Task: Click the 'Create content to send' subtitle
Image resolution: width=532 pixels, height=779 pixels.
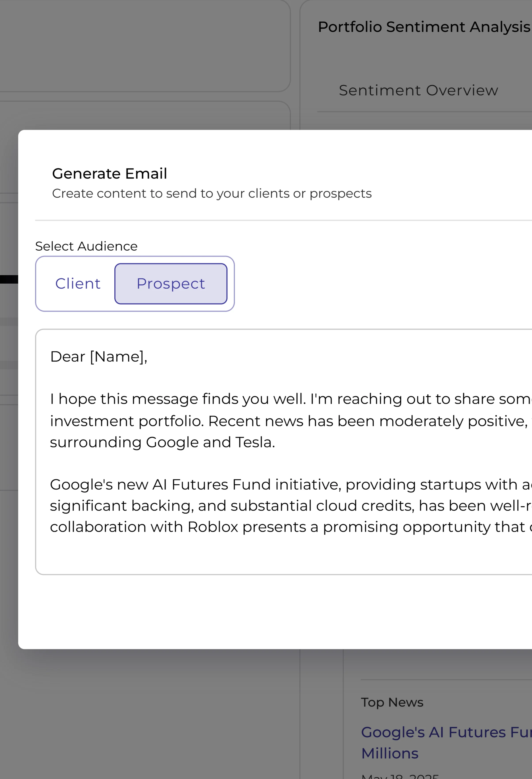Action: coord(212,194)
